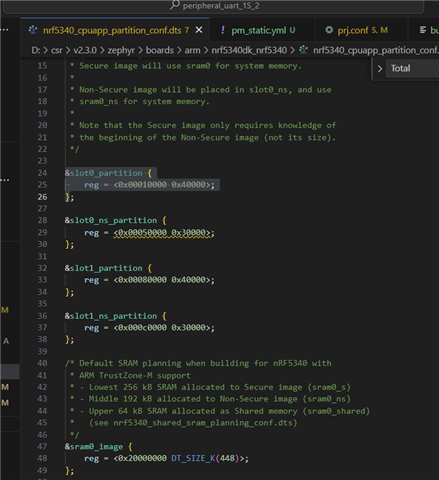The height and width of the screenshot is (480, 439).
Task: Click the YAML exclamation icon on pm_static.yml tab
Action: [x=223, y=30]
